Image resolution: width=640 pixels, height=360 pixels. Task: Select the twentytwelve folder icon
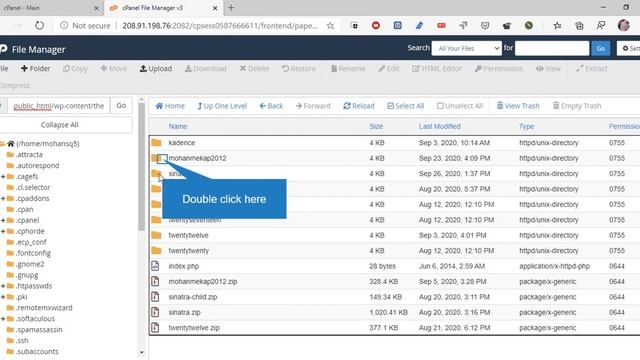tap(156, 235)
